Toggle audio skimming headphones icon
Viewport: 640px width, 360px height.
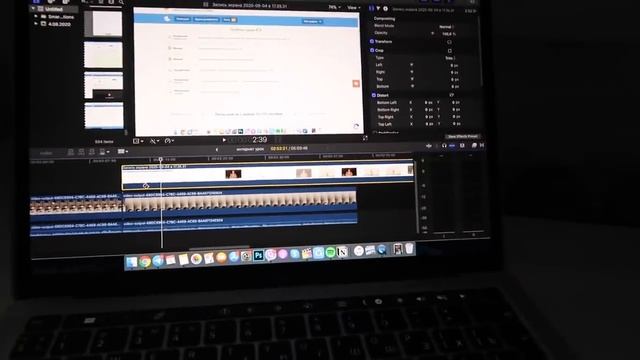pos(444,145)
